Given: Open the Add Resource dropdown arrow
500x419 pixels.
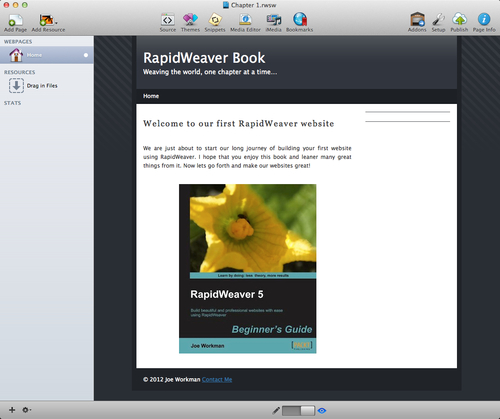Looking at the screenshot, I should coord(56,23).
